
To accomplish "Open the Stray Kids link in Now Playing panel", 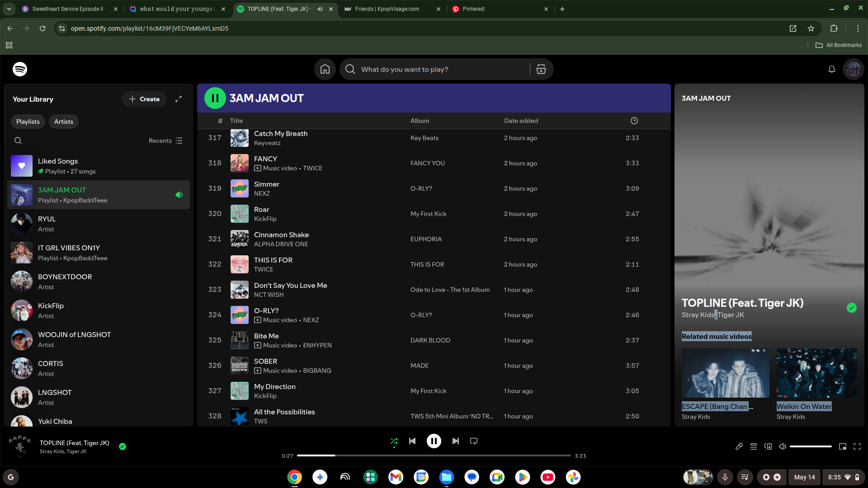I will (698, 315).
